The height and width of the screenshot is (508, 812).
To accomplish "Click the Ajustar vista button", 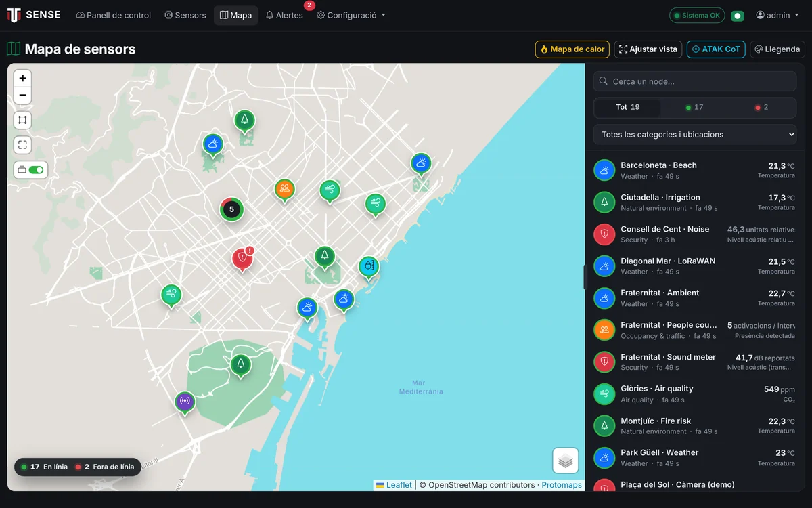I will (x=648, y=49).
